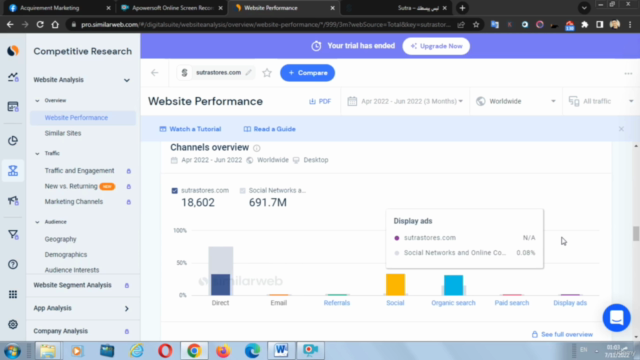
Task: Bookmark page with the address bar star
Action: click(x=476, y=24)
